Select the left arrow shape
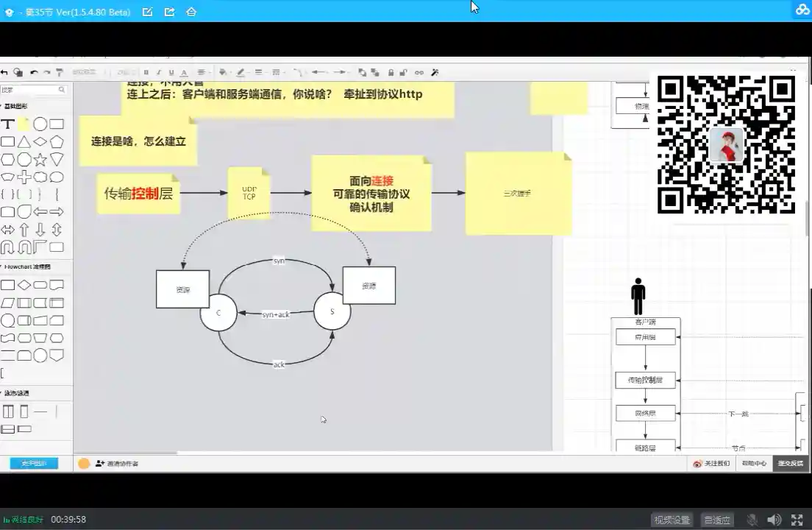The height and width of the screenshot is (530, 812). pos(40,212)
